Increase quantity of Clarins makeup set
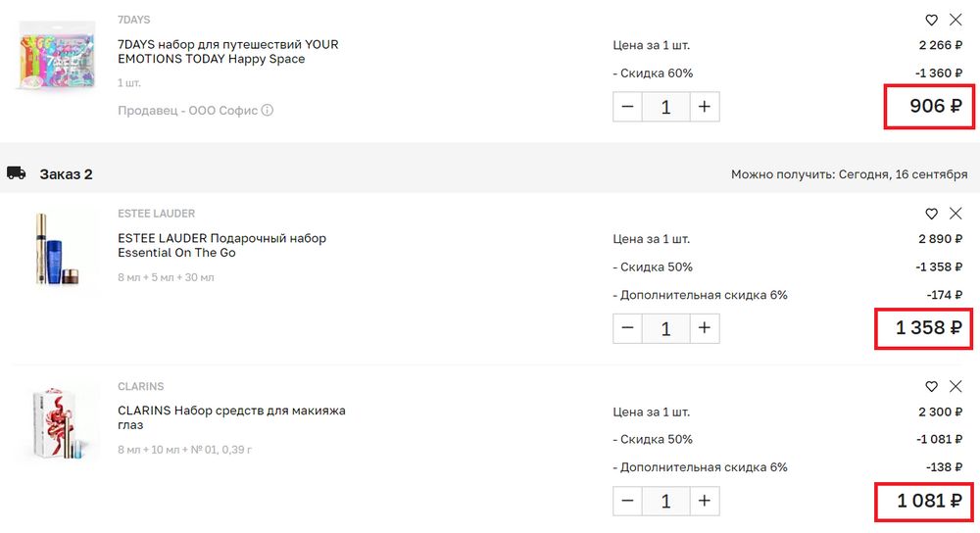The height and width of the screenshot is (533, 980). coord(704,501)
